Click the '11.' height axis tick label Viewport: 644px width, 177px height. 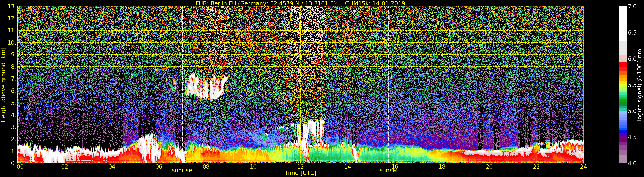(x=12, y=31)
